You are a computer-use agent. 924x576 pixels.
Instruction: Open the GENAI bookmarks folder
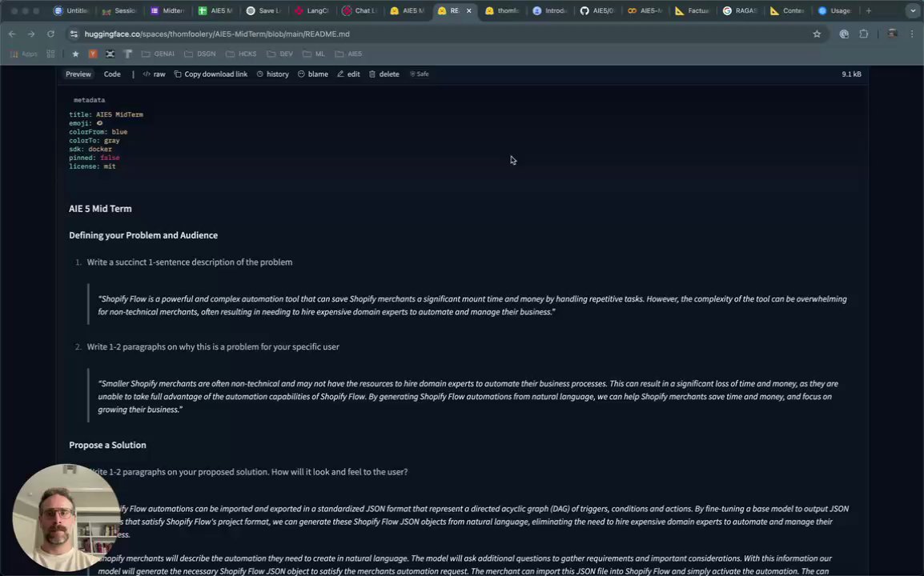(158, 54)
